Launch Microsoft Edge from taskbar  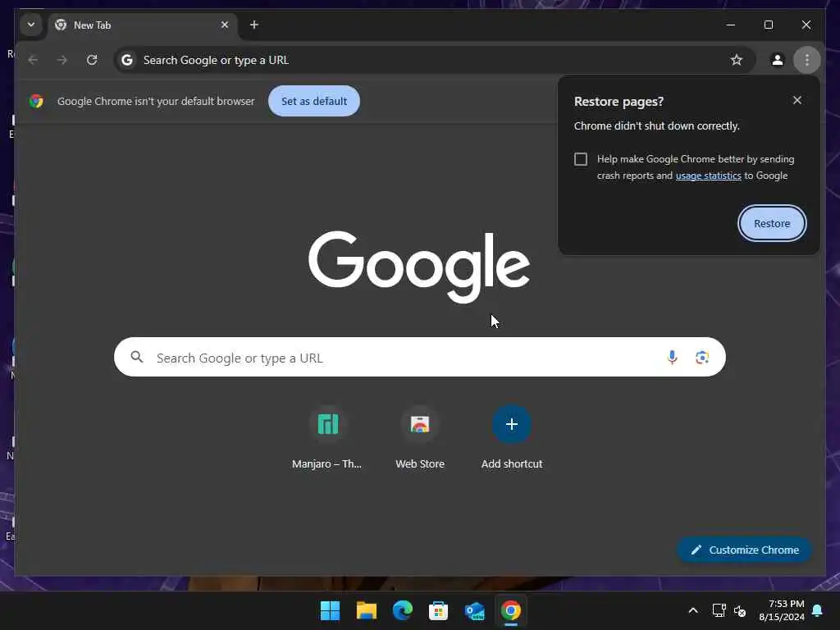(x=402, y=610)
